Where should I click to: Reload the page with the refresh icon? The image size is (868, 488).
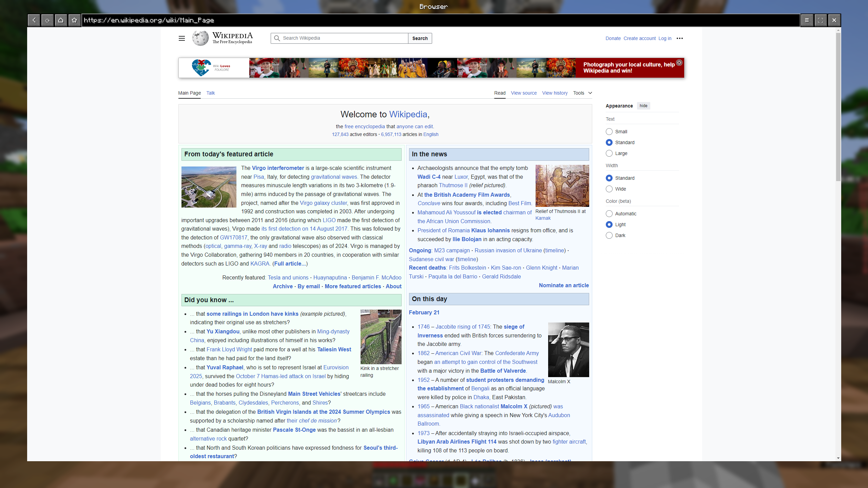point(47,20)
